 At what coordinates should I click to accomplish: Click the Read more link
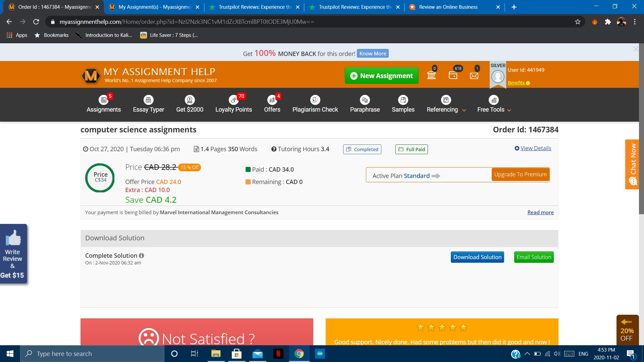coord(540,212)
